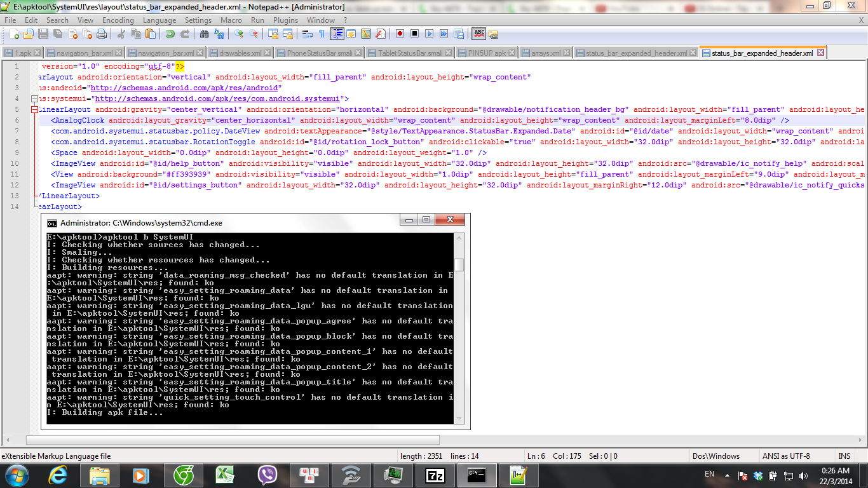
Task: Click Dos\Windows EOL format in status bar
Action: pos(715,456)
